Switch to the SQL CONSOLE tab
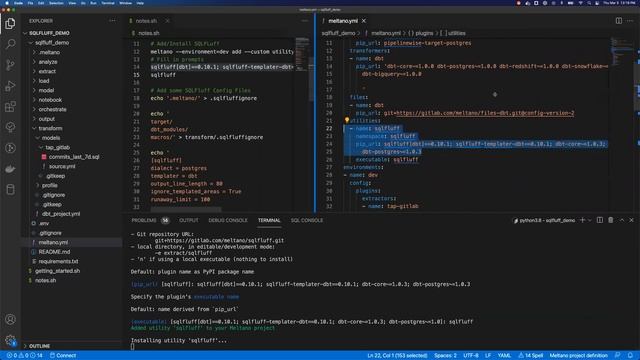The height and width of the screenshot is (360, 640). point(307,220)
